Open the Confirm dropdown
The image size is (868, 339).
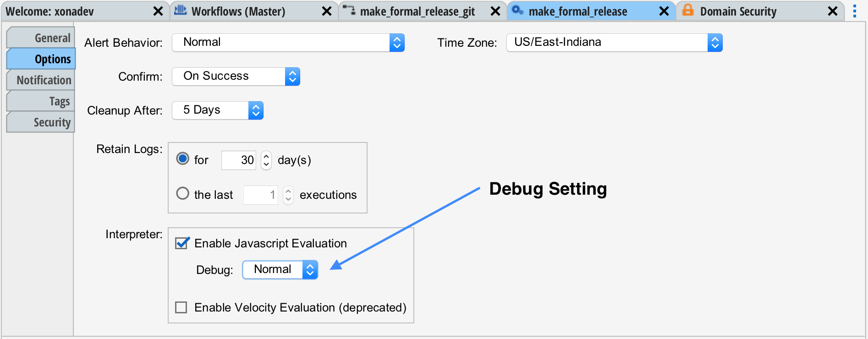292,76
